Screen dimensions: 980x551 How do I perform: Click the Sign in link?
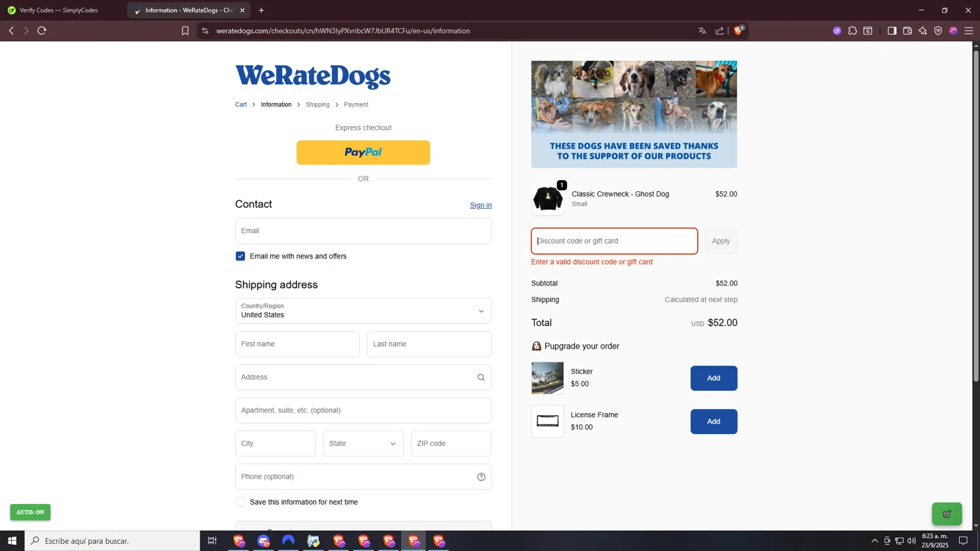coord(481,205)
